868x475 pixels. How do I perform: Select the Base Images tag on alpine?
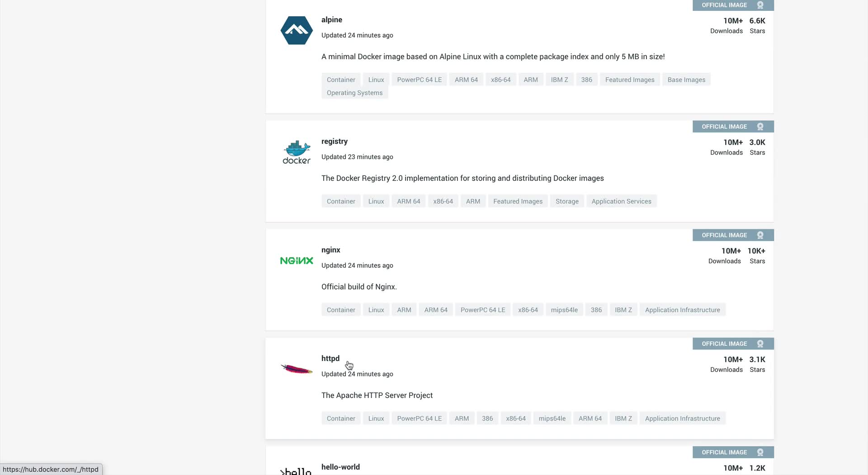click(686, 80)
